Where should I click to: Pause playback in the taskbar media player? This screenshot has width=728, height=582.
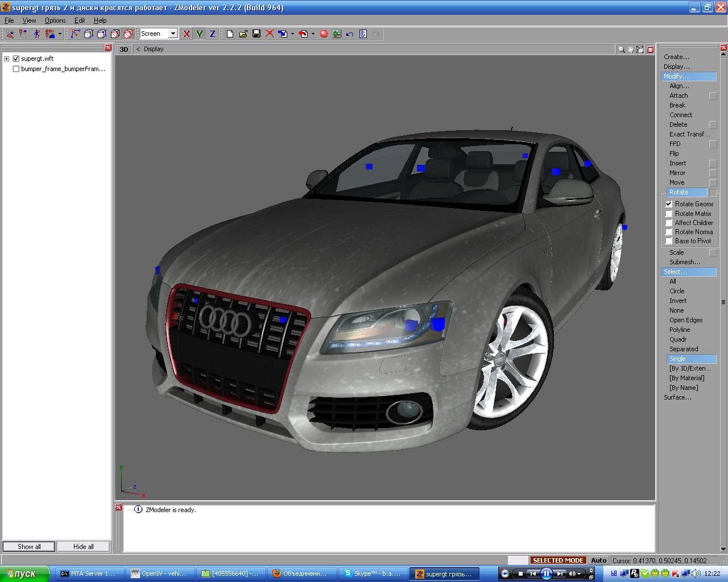546,573
